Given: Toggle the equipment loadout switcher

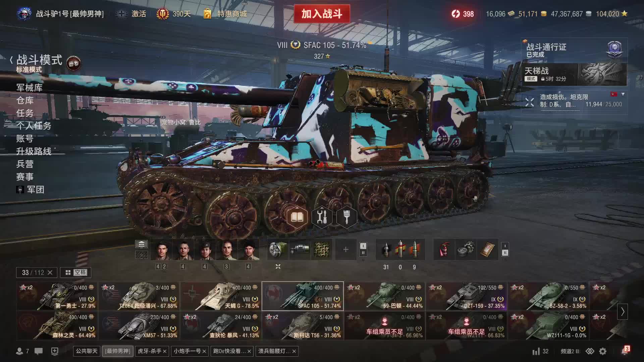Looking at the screenshot, I should click(363, 249).
